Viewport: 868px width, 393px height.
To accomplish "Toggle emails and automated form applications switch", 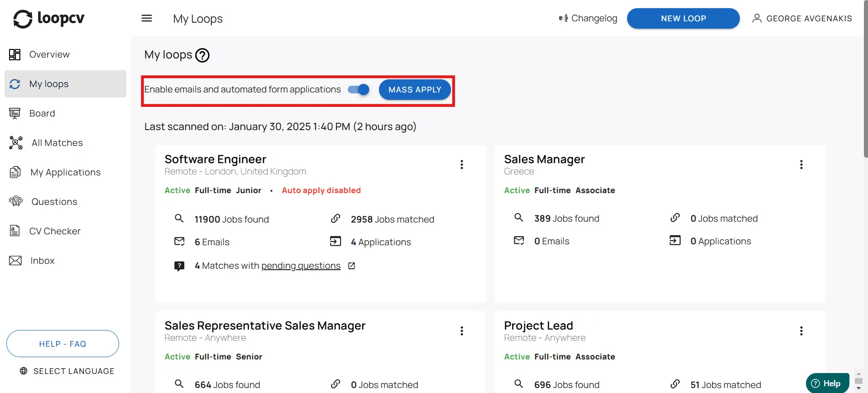I will tap(359, 89).
